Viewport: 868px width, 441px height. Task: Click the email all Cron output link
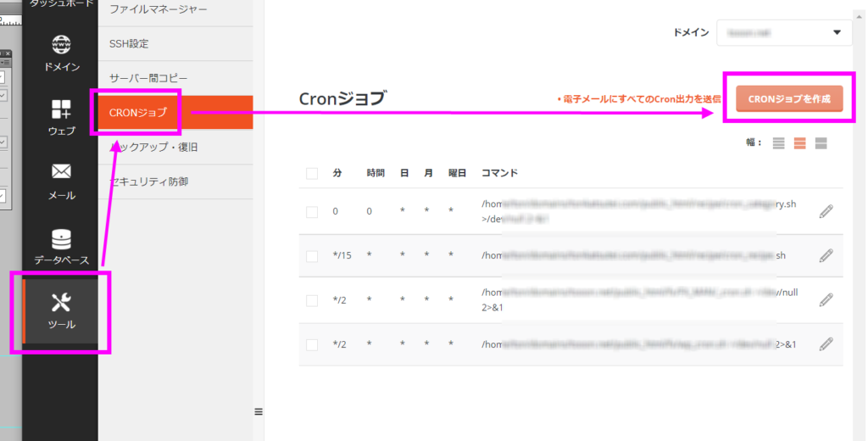[x=638, y=99]
